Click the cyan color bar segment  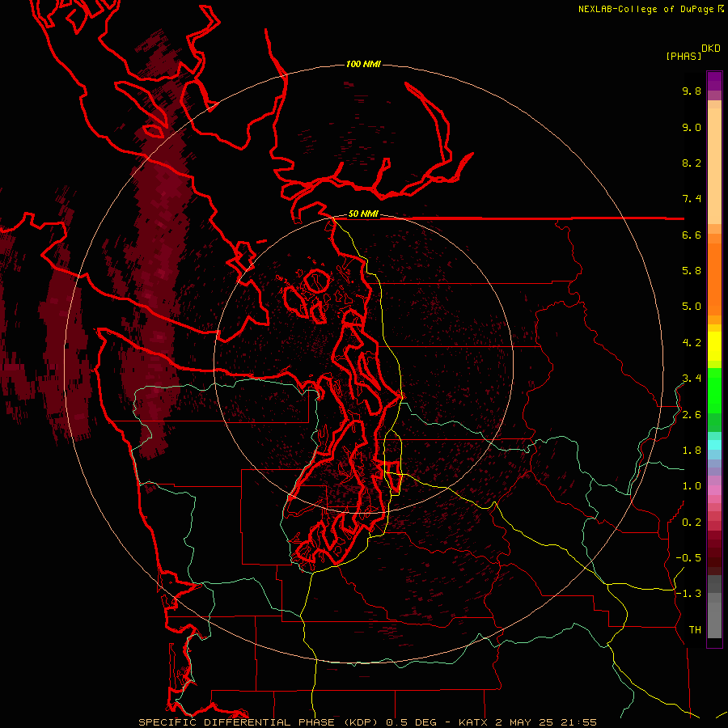(714, 444)
